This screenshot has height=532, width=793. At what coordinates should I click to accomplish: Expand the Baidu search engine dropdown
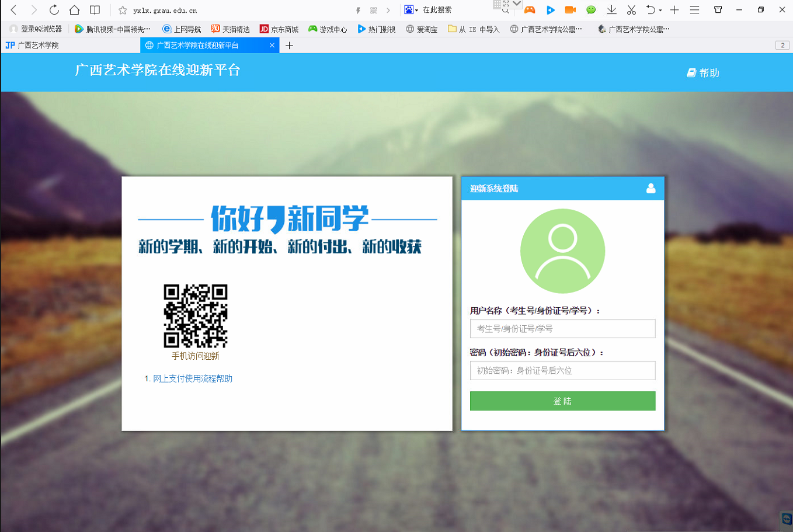[416, 11]
